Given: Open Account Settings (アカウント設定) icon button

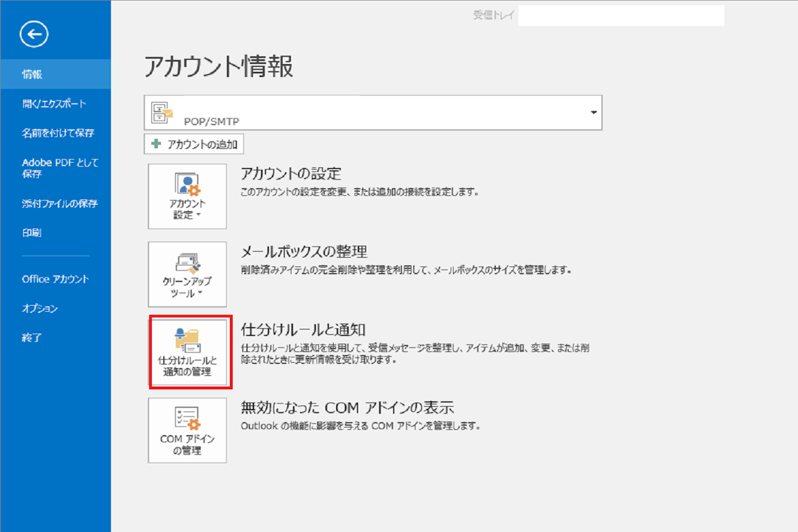Looking at the screenshot, I should tap(187, 196).
